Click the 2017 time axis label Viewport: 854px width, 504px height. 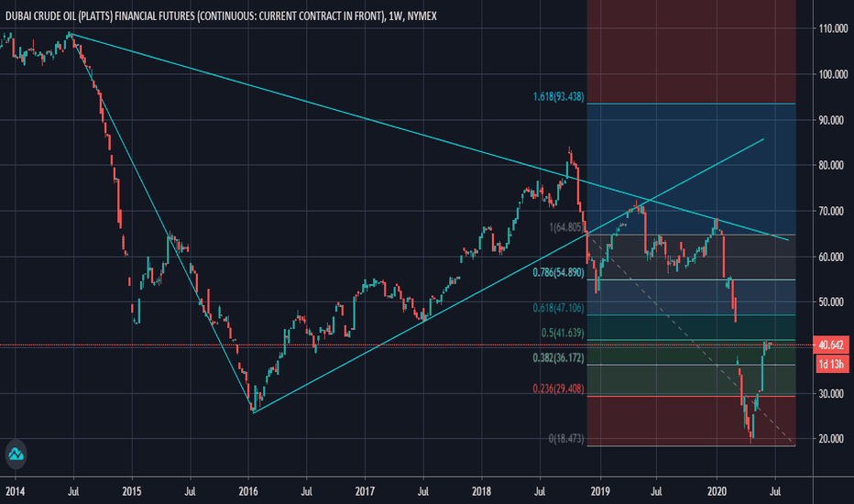[365, 491]
